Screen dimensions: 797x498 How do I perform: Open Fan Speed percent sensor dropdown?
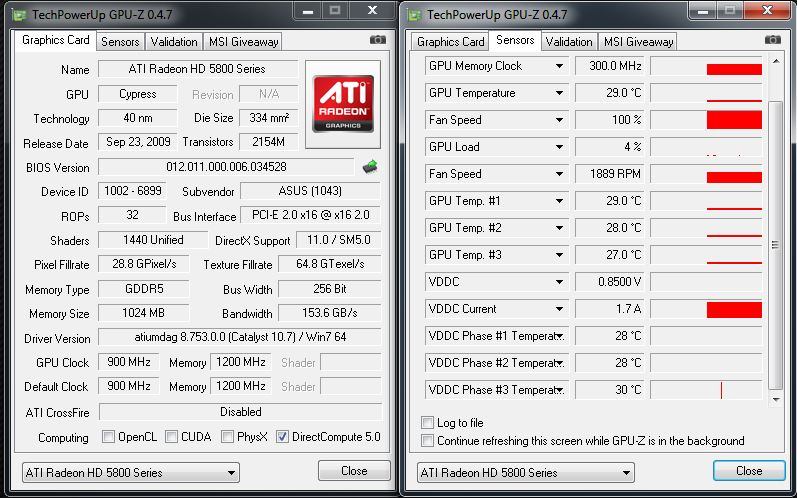(559, 120)
